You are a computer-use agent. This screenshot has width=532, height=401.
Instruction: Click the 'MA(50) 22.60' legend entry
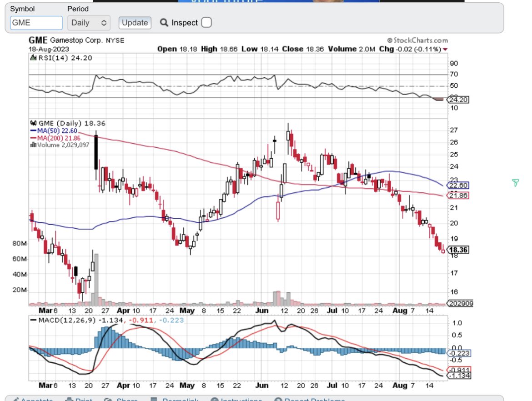point(54,131)
